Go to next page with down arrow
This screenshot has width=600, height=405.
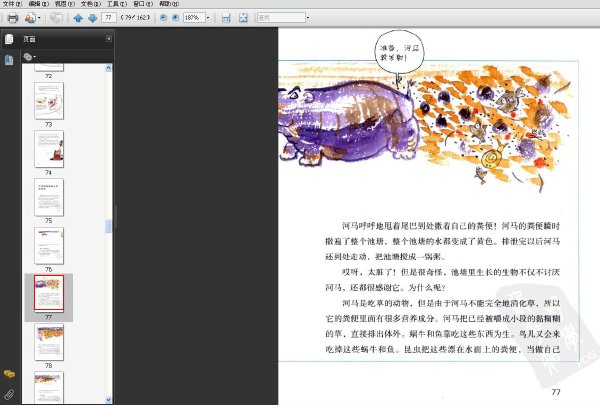93,18
